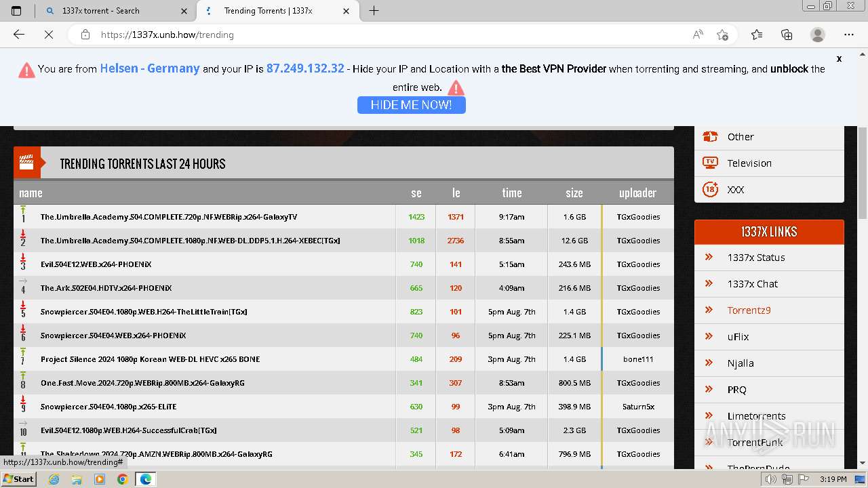Open the Other category icon

click(x=710, y=136)
